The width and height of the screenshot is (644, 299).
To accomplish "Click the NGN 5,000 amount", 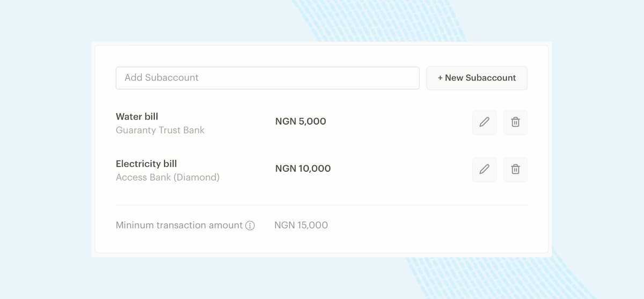I will 301,122.
